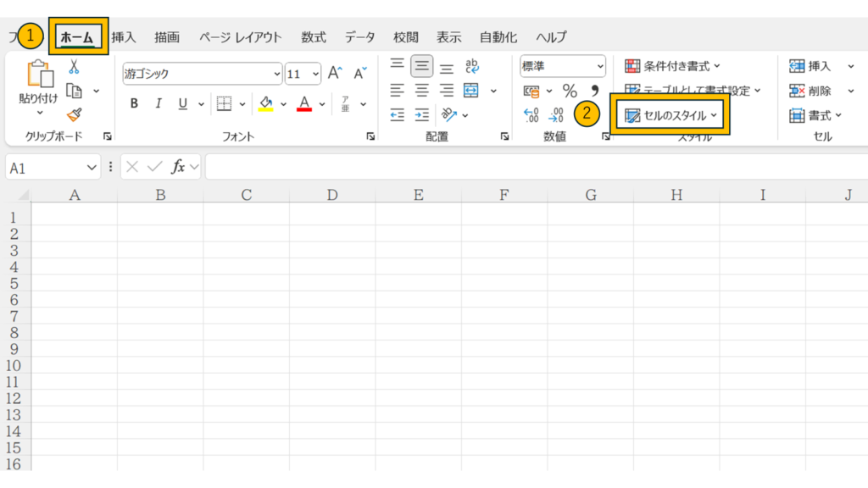
Task: Click the Increase Decimal icon
Action: (531, 115)
